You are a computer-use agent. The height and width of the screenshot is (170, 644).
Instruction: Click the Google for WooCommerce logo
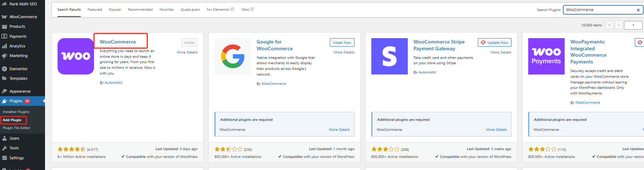pyautogui.click(x=233, y=56)
